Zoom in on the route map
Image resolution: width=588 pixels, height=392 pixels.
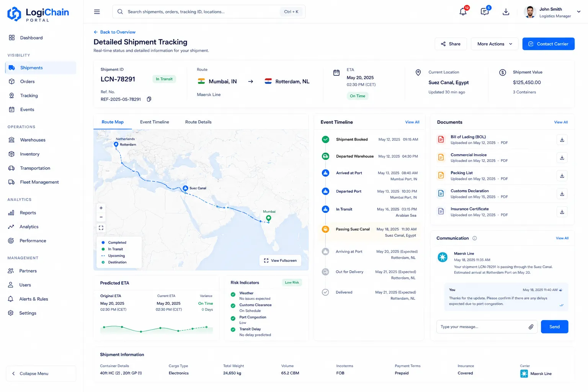[101, 208]
